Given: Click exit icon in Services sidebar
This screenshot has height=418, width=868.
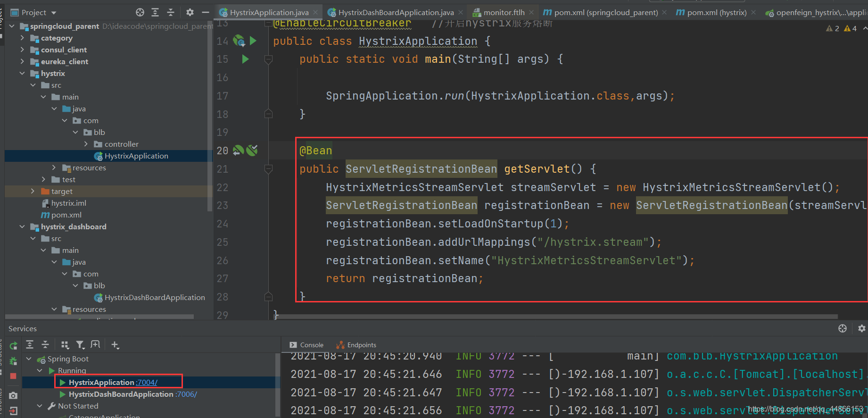Looking at the screenshot, I should [13, 411].
